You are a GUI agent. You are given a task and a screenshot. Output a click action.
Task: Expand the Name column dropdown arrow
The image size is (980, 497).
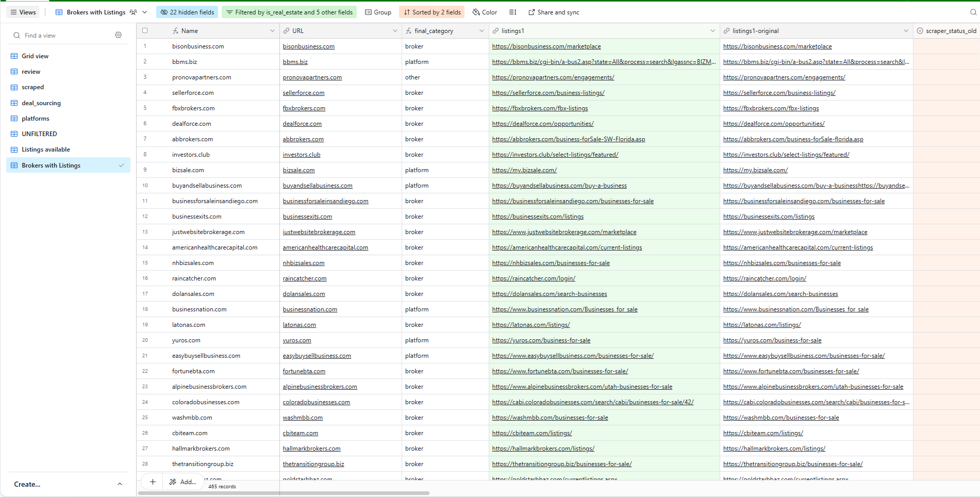click(x=272, y=31)
